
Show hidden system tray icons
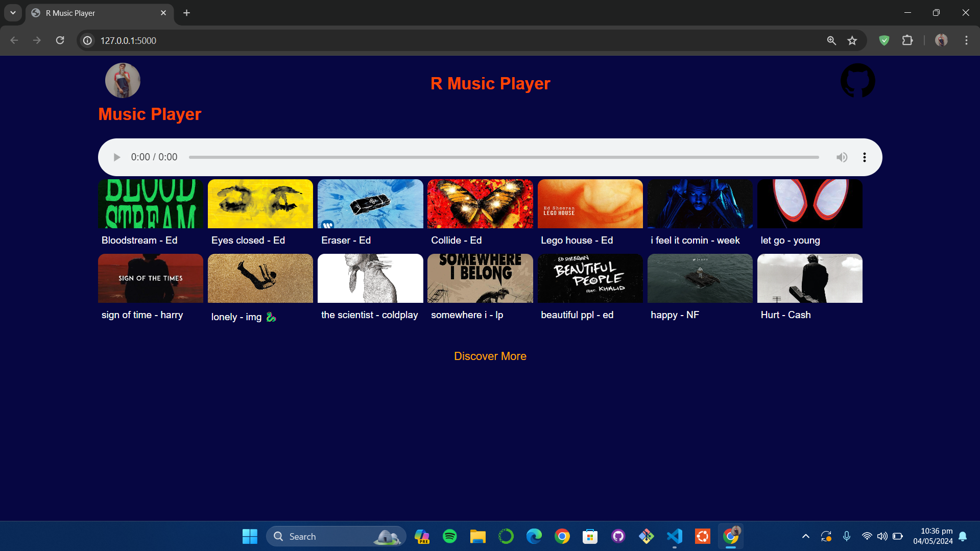coord(805,536)
